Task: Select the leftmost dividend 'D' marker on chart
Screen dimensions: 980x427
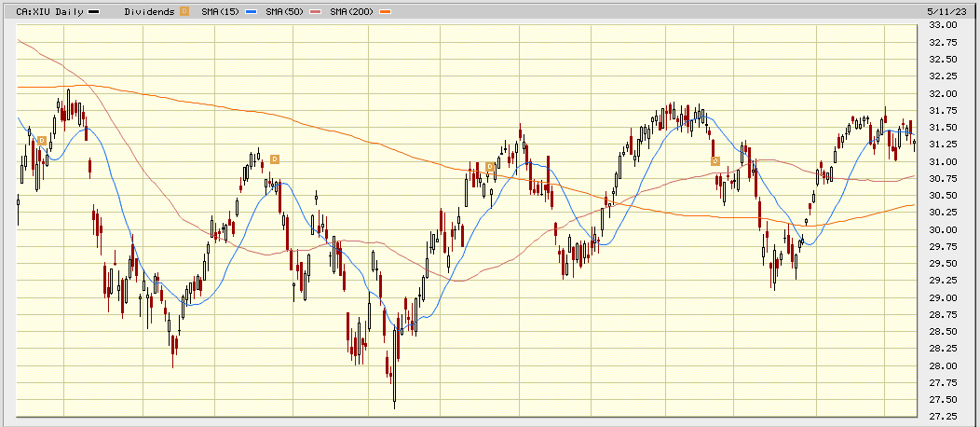Action: [42, 141]
